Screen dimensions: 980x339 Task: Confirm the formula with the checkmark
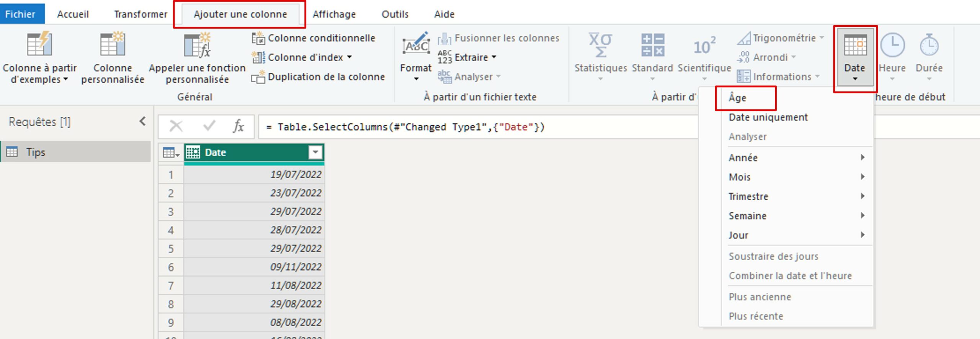tap(209, 126)
